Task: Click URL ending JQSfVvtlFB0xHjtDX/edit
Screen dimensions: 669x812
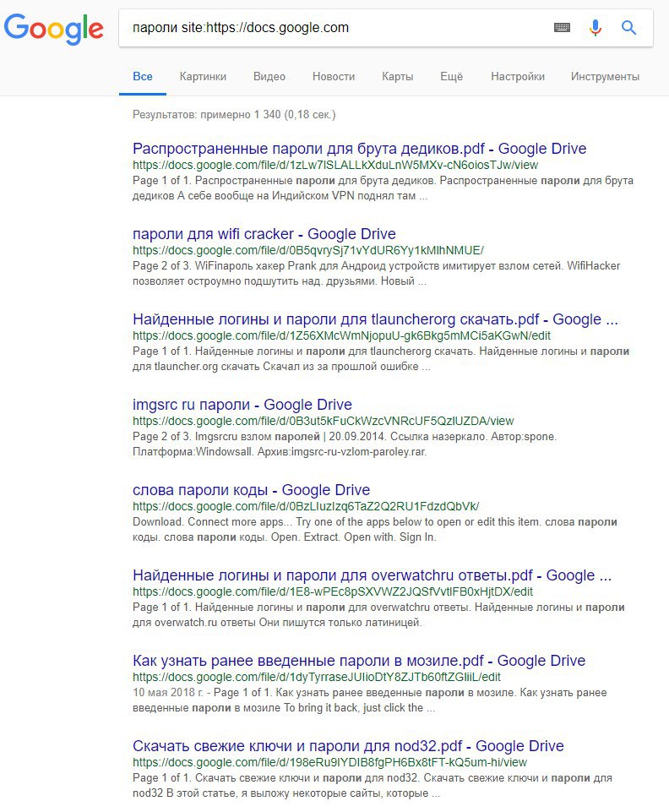Action: tap(333, 592)
